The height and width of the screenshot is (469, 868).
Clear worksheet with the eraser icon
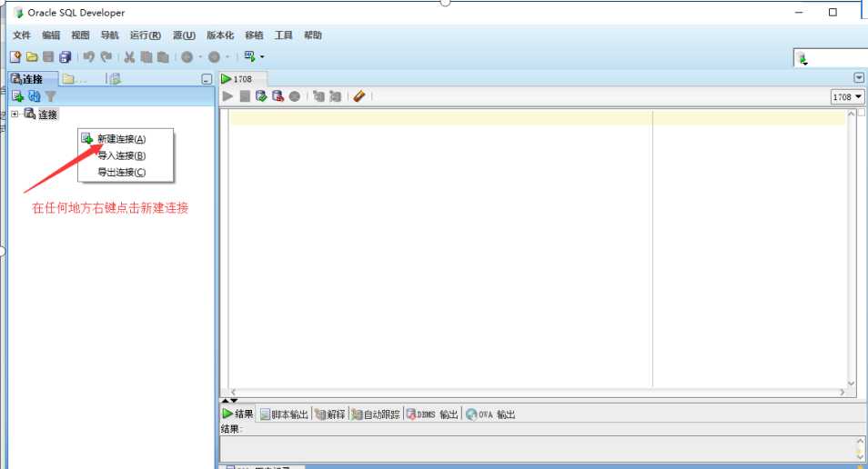click(x=359, y=96)
